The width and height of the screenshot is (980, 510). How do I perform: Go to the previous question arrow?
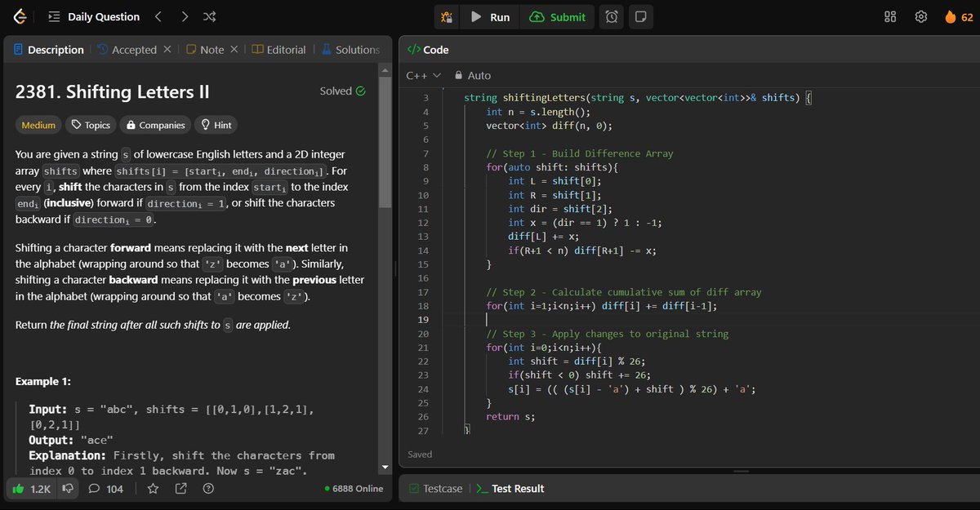click(158, 16)
